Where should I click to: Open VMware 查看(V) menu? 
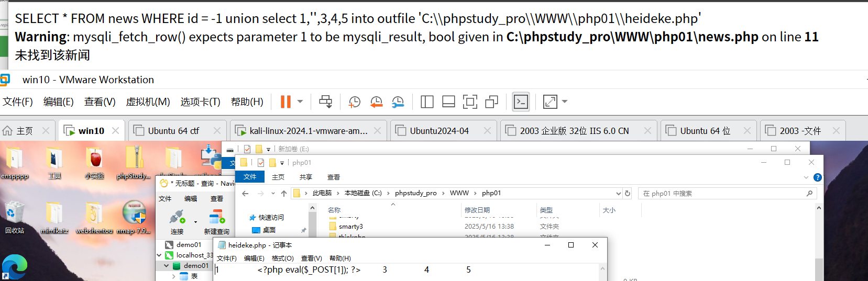click(x=100, y=102)
